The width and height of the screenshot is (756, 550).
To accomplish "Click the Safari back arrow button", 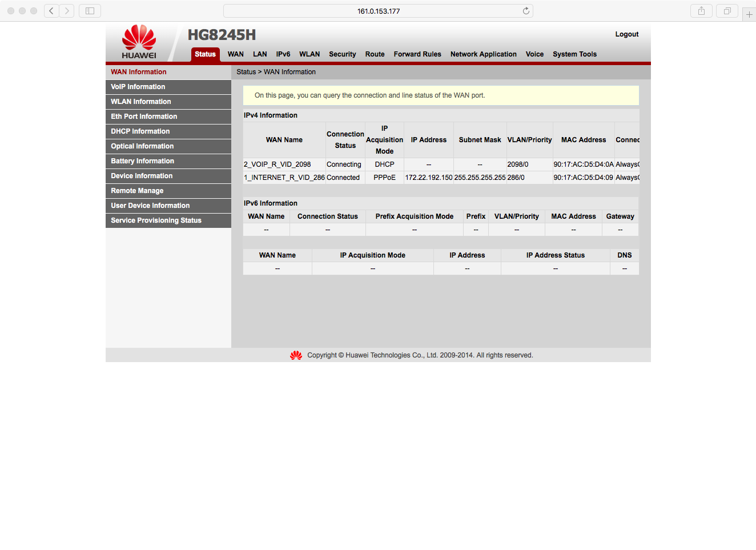I will click(51, 11).
